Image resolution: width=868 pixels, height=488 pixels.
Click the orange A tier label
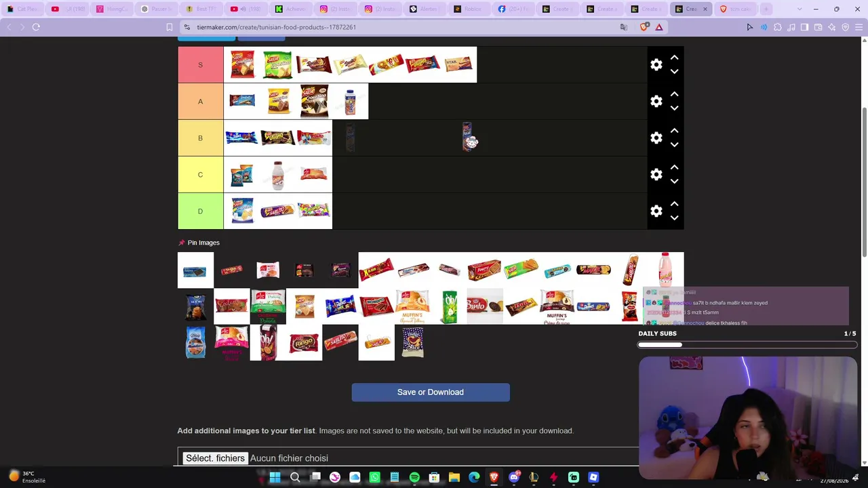(x=200, y=101)
